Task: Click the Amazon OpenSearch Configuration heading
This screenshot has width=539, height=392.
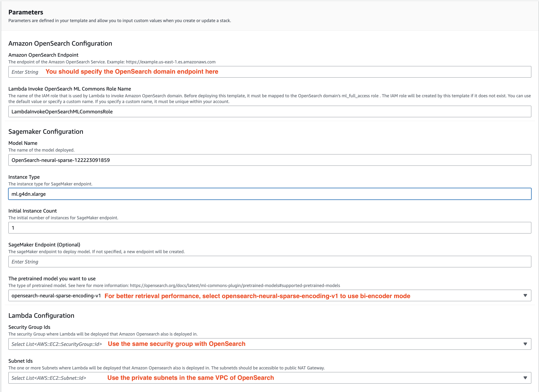Action: [60, 43]
